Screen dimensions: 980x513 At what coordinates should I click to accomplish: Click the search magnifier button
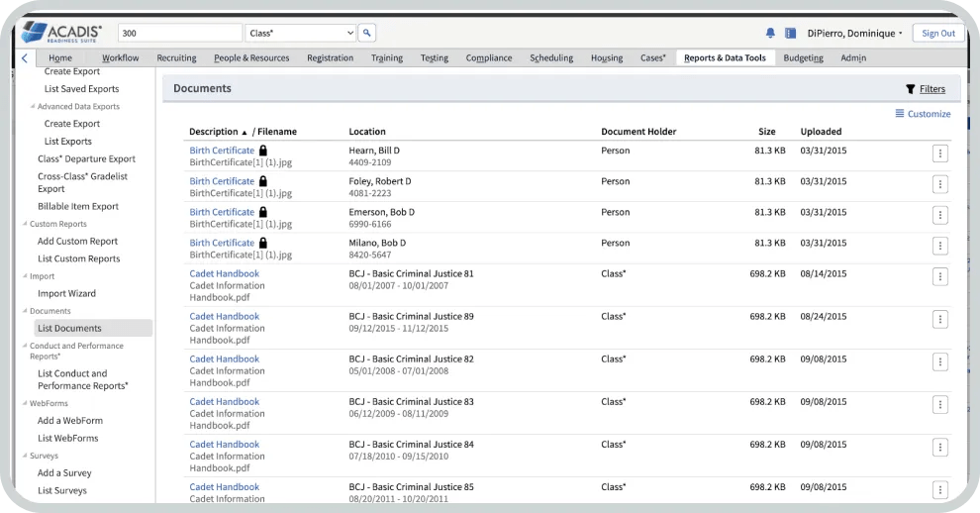pyautogui.click(x=367, y=33)
